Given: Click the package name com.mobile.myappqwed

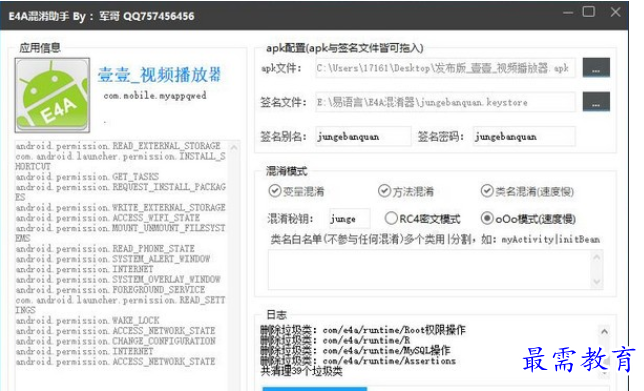Looking at the screenshot, I should 155,96.
